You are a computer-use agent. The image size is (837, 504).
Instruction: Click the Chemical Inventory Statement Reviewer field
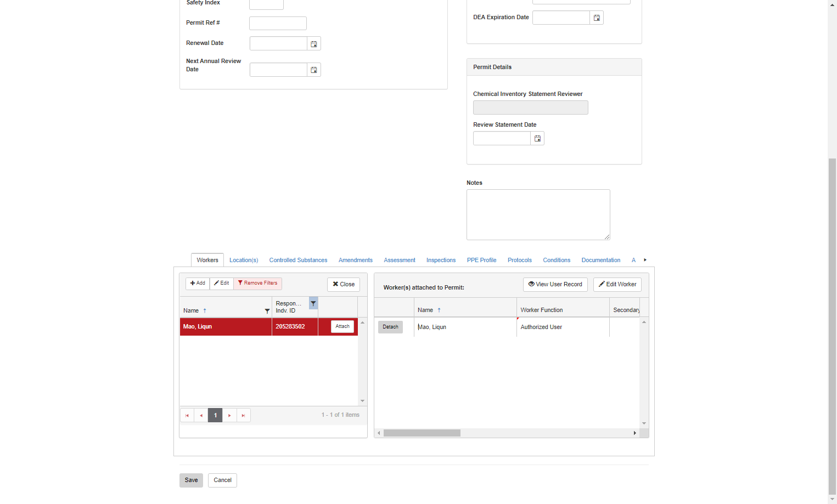coord(531,107)
